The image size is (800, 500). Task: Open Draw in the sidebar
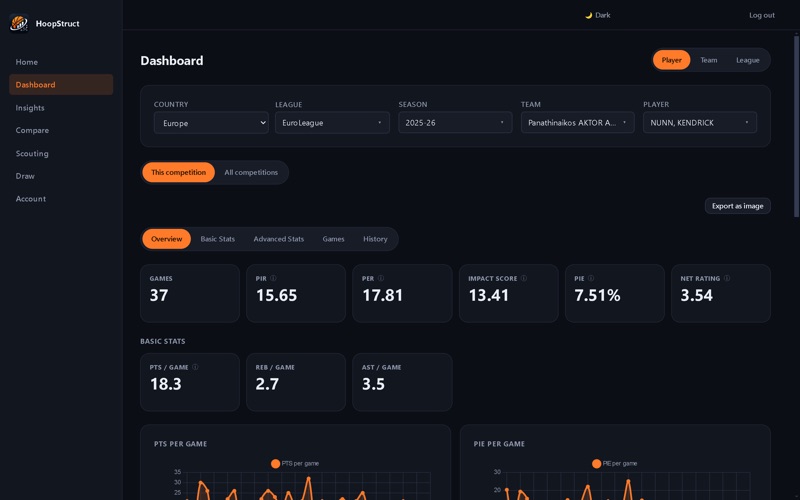coord(61,176)
